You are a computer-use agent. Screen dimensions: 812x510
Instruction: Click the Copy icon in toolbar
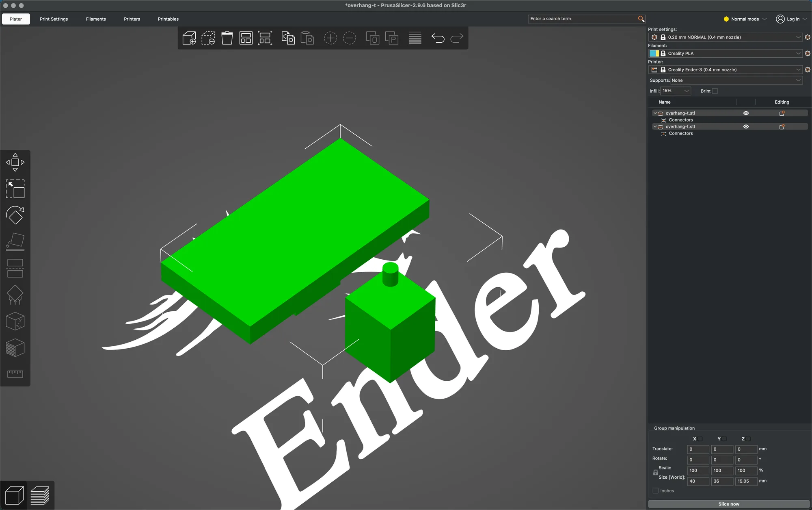pyautogui.click(x=288, y=38)
